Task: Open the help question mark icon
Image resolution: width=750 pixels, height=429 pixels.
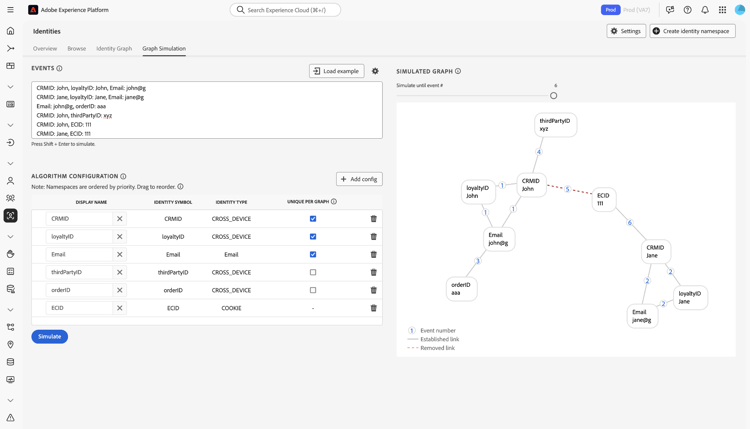Action: 687,10
